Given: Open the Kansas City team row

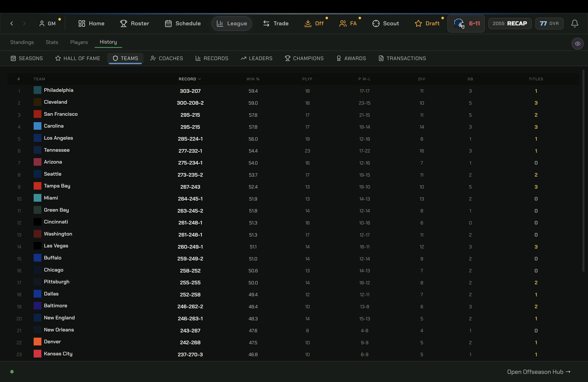Looking at the screenshot, I should (293, 355).
